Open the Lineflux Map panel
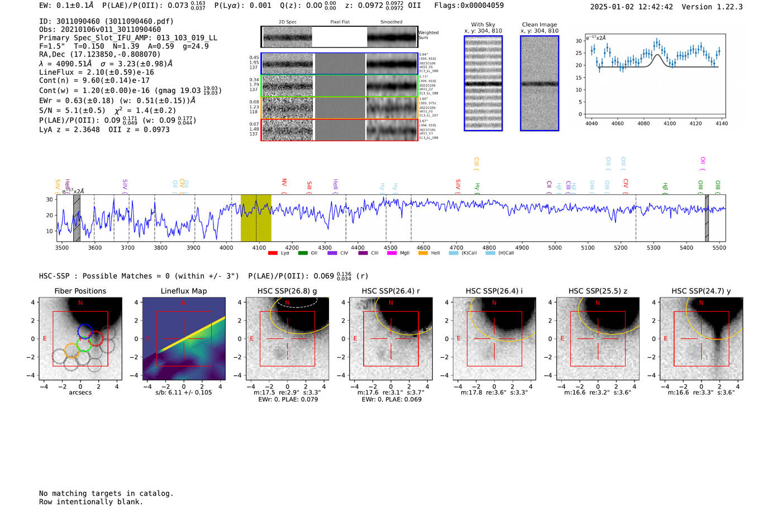The width and height of the screenshot is (782, 532). (x=184, y=338)
